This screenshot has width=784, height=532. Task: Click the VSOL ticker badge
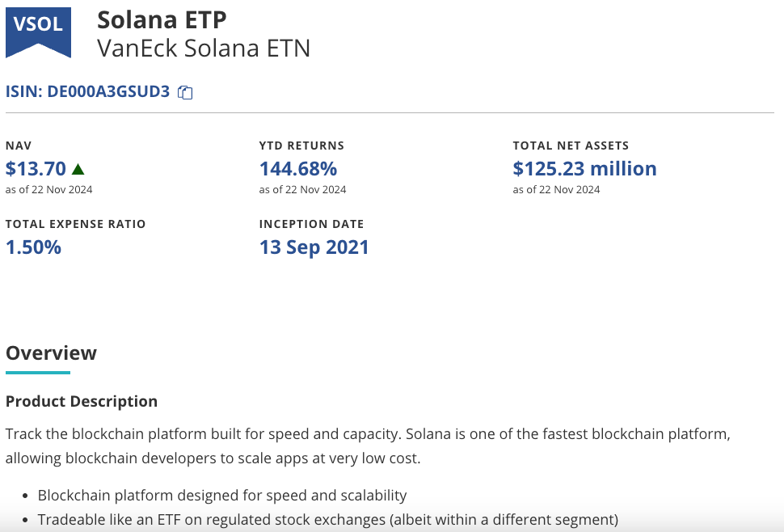click(38, 32)
